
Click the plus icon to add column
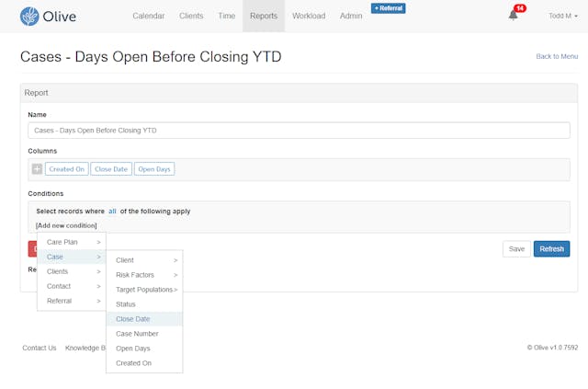click(37, 169)
